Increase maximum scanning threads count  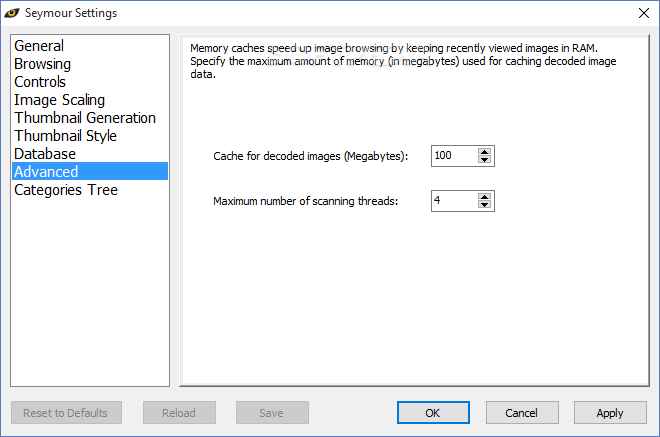point(484,197)
